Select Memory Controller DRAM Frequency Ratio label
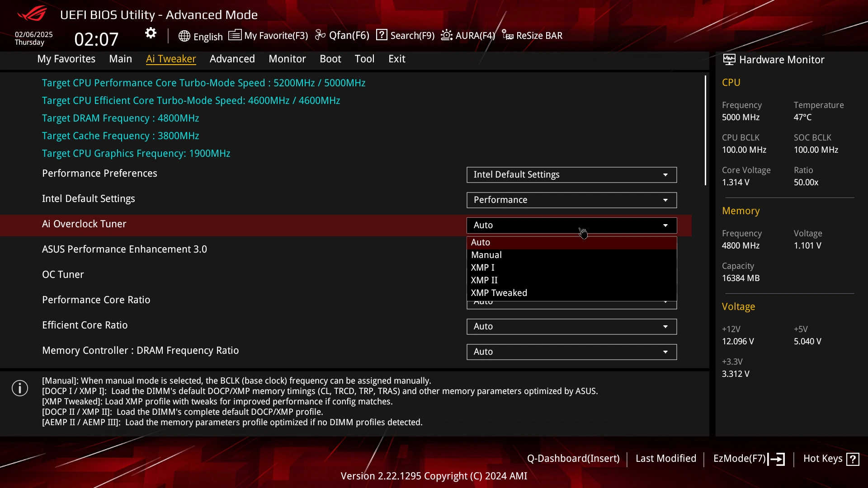This screenshot has height=488, width=868. tap(141, 351)
